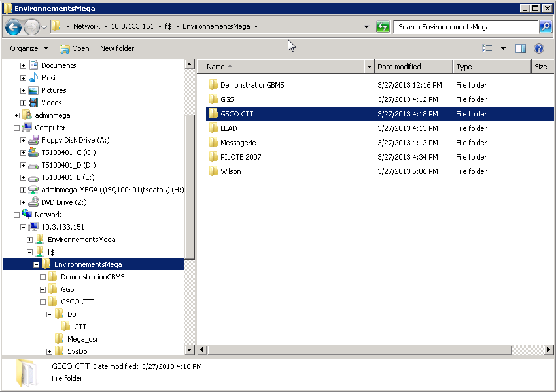Click in the Search EnvironnementsMega field
This screenshot has width=556, height=392.
[464, 27]
